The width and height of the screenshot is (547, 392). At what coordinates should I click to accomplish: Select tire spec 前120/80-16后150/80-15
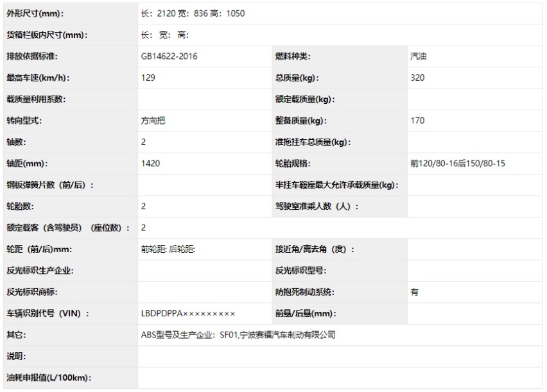(x=458, y=164)
